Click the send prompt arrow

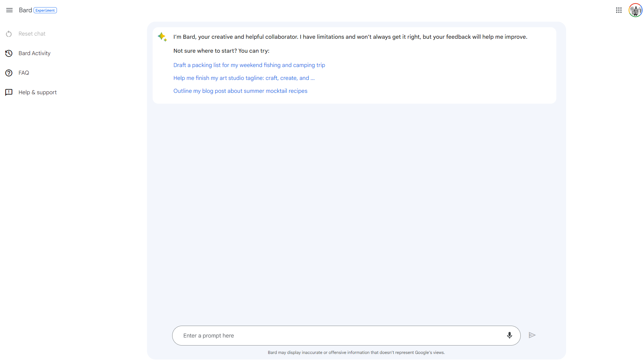532,335
